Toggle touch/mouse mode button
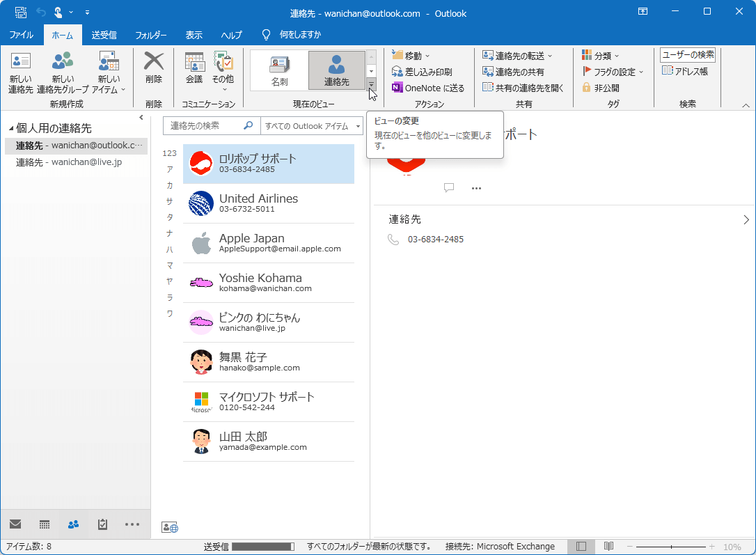The width and height of the screenshot is (756, 555). [58, 13]
